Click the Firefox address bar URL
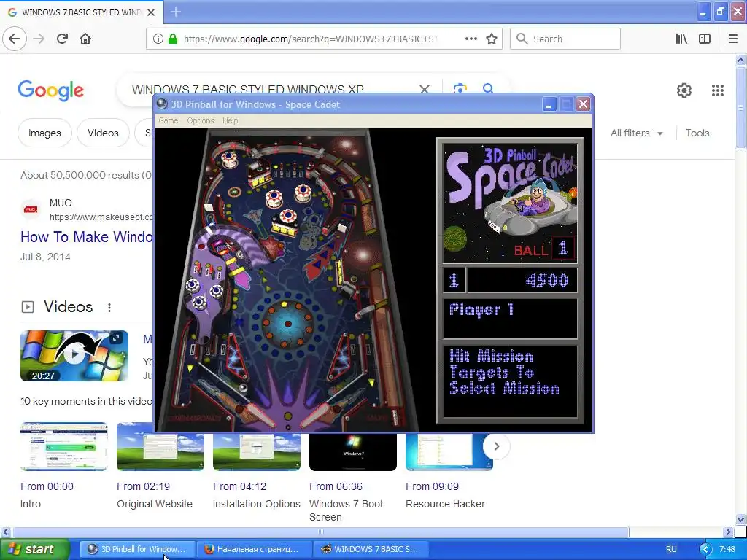 click(x=311, y=39)
